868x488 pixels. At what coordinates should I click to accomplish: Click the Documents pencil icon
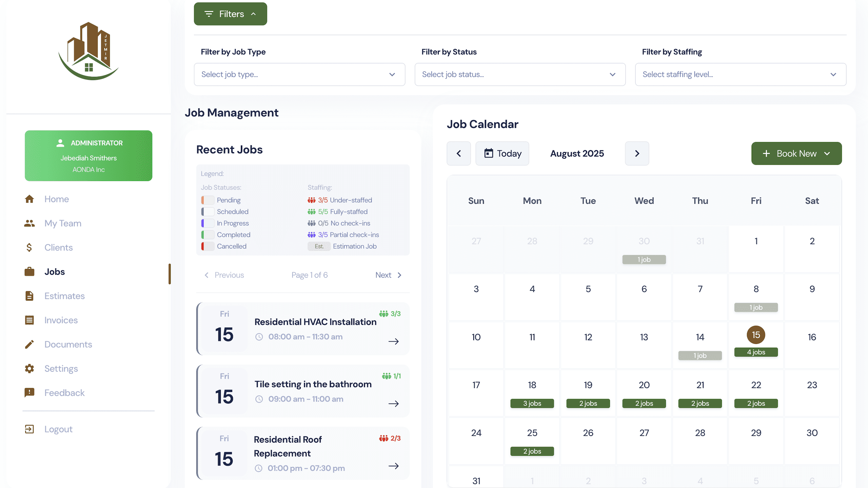pos(29,344)
